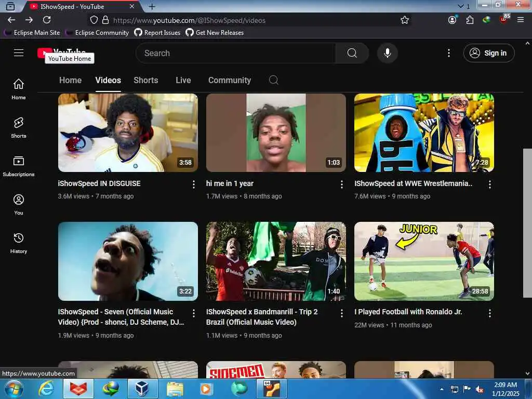Click the address bar URL
This screenshot has width=532, height=399.
[x=189, y=20]
